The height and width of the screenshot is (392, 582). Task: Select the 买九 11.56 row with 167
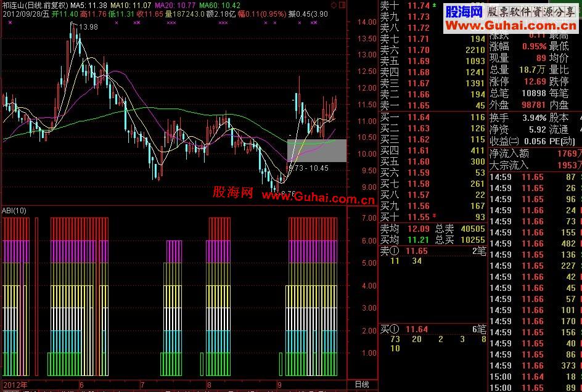click(433, 206)
